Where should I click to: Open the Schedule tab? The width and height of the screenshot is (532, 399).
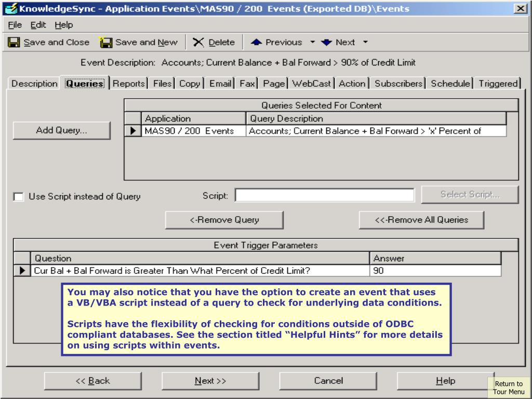click(450, 84)
